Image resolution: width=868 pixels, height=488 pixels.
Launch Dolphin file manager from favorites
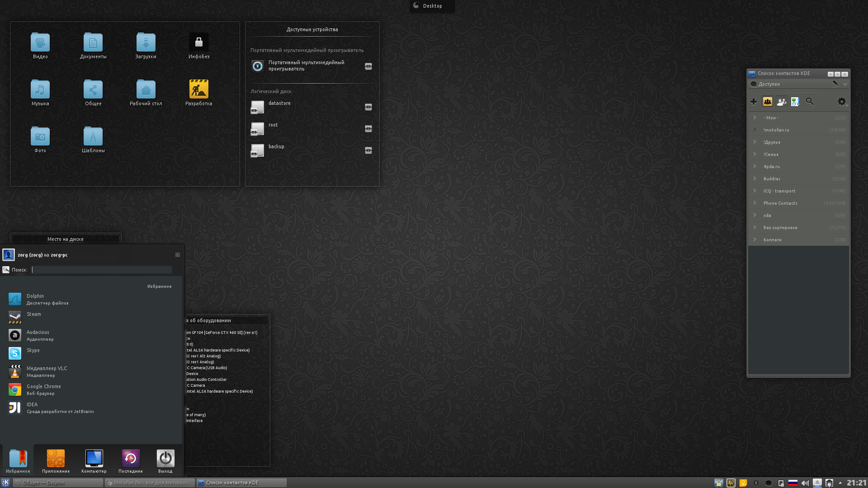(x=90, y=299)
